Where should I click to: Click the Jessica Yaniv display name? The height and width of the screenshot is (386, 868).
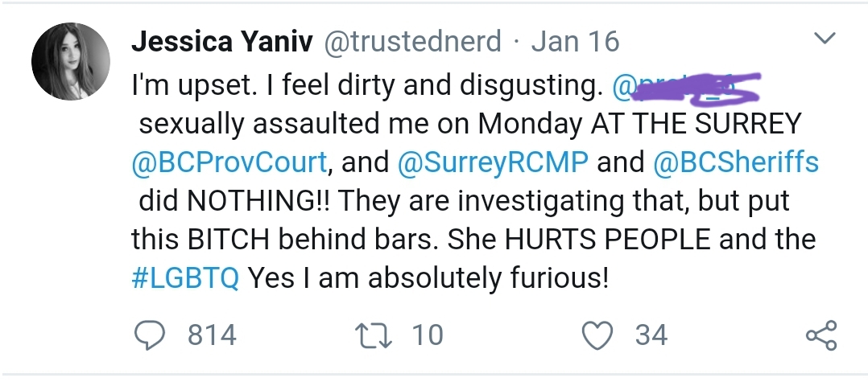coord(221,42)
